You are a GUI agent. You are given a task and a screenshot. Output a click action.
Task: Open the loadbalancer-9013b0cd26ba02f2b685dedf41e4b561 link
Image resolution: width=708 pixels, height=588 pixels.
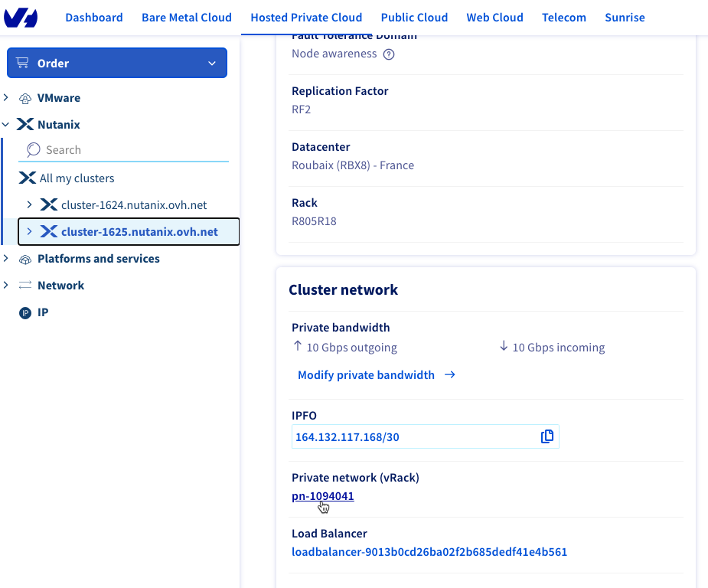429,552
